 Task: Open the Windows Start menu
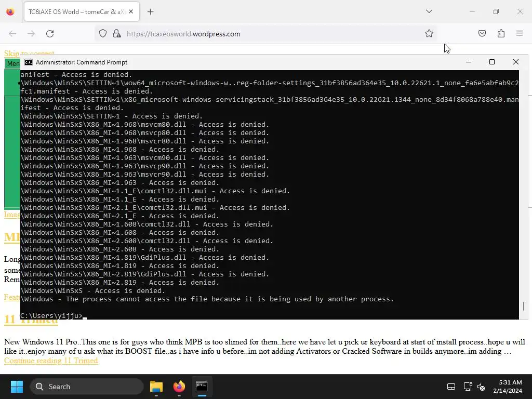click(x=17, y=387)
